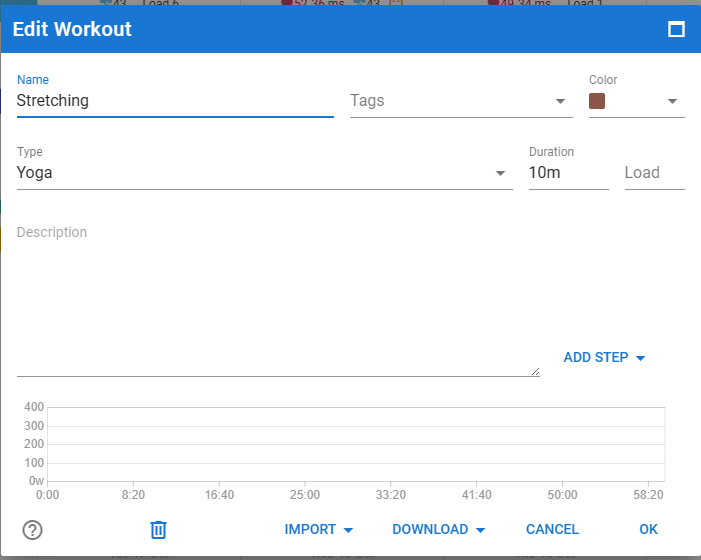Delete workout using the trash icon
The image size is (701, 560).
pyautogui.click(x=158, y=530)
